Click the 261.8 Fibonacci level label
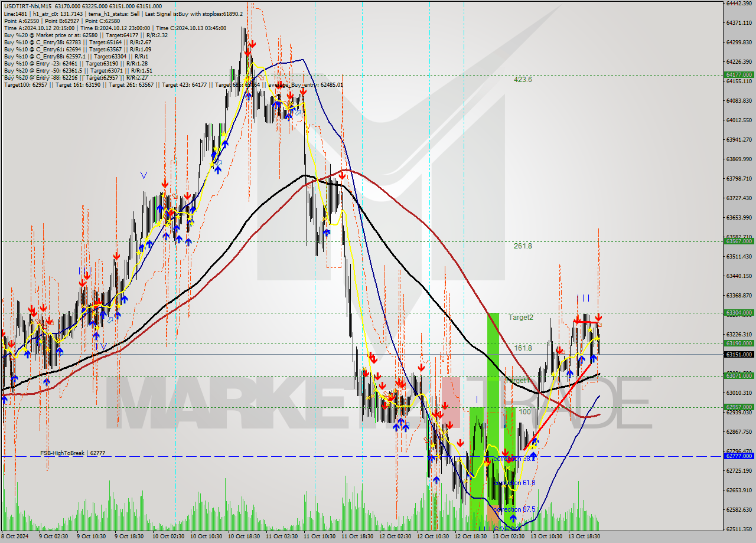Viewport: 756px width, 543px height. pyautogui.click(x=523, y=246)
